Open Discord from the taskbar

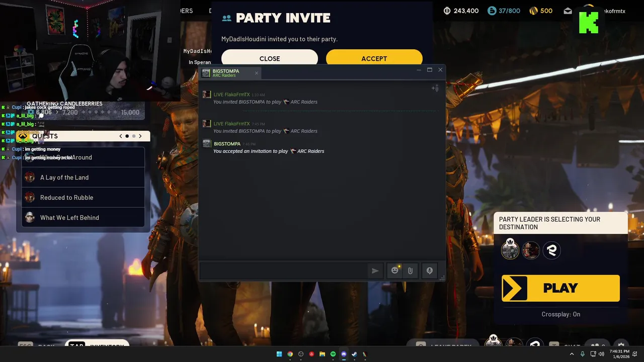(344, 354)
